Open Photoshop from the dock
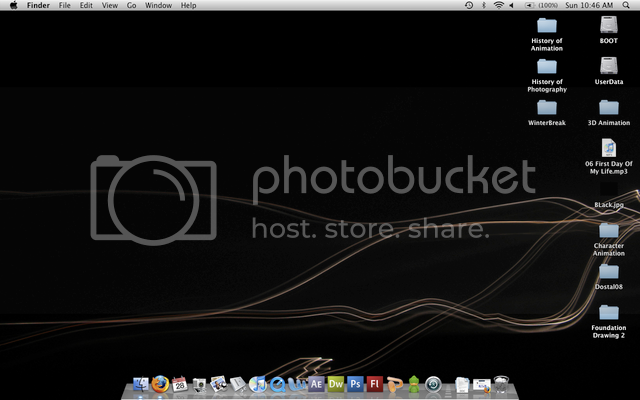Screen dimensions: 640x400 pos(355,384)
